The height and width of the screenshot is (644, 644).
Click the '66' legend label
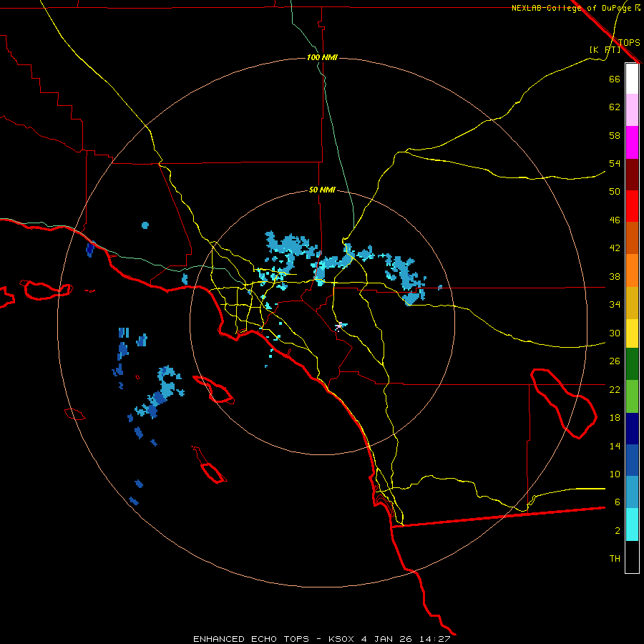pos(615,79)
